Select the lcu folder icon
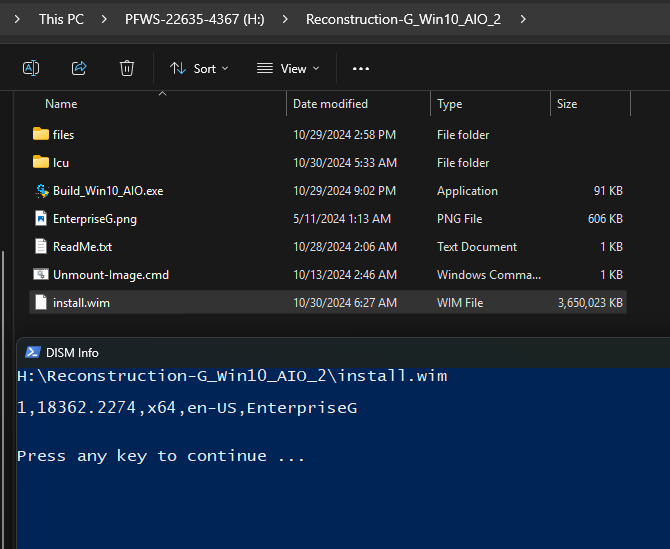 (x=41, y=162)
